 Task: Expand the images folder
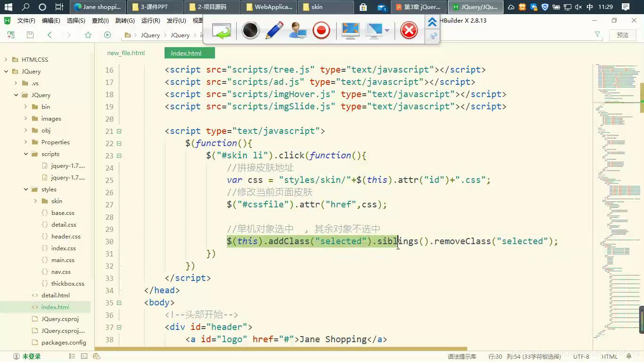click(26, 119)
